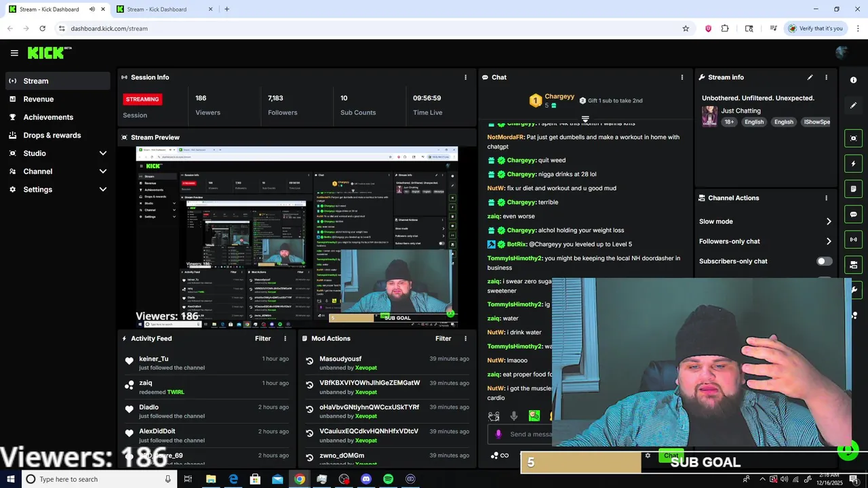The height and width of the screenshot is (488, 868).
Task: Edit stream info with the pencil icon
Action: 810,77
